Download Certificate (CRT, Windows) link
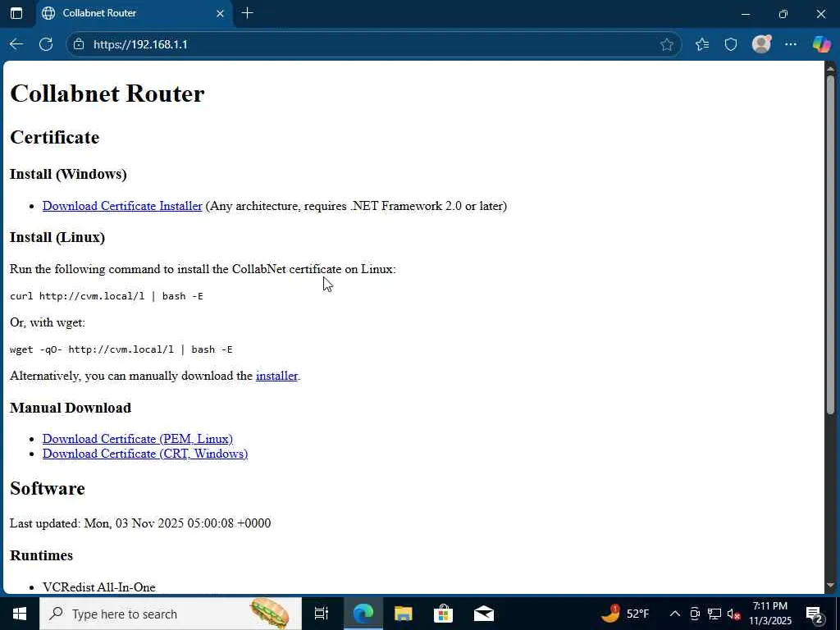Screen dimensions: 840x630 (x=145, y=454)
